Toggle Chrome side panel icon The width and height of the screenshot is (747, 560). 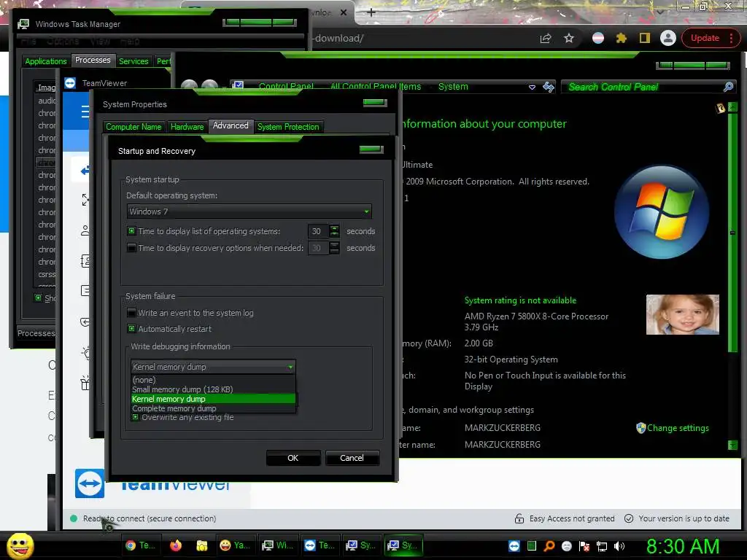point(645,38)
